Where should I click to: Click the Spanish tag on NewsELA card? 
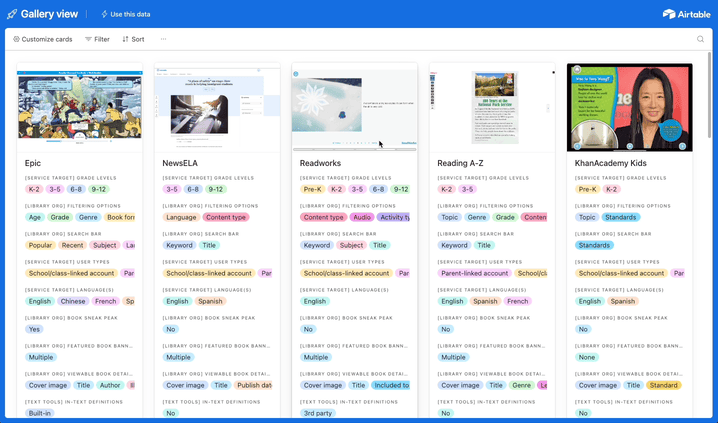[x=210, y=301]
